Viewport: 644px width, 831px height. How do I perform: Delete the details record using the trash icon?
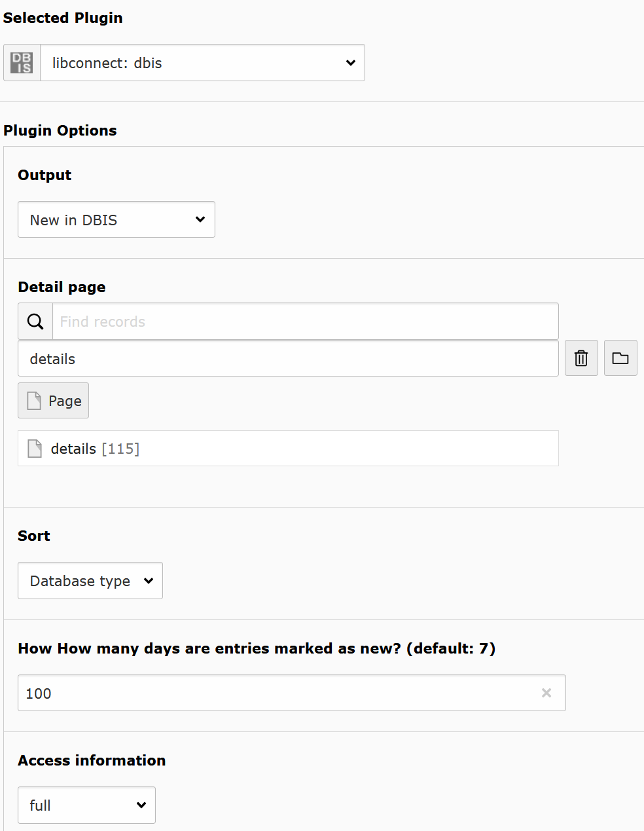click(x=581, y=358)
